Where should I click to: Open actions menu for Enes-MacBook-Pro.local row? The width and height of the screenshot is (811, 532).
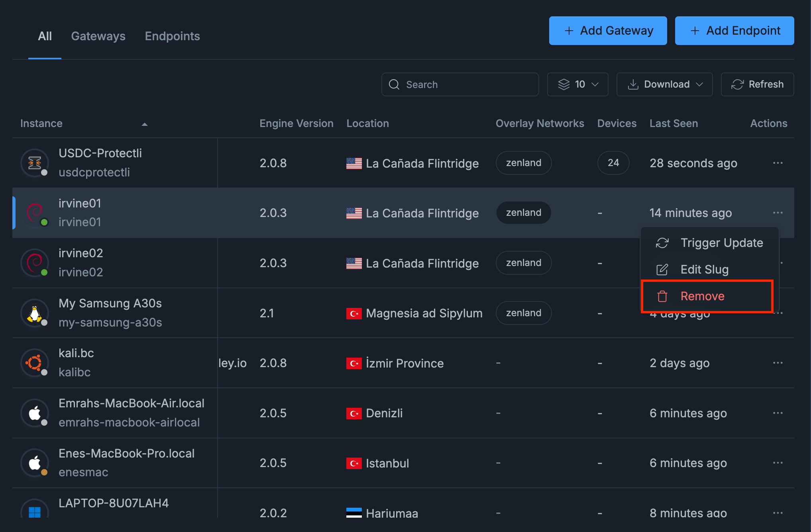click(x=778, y=463)
